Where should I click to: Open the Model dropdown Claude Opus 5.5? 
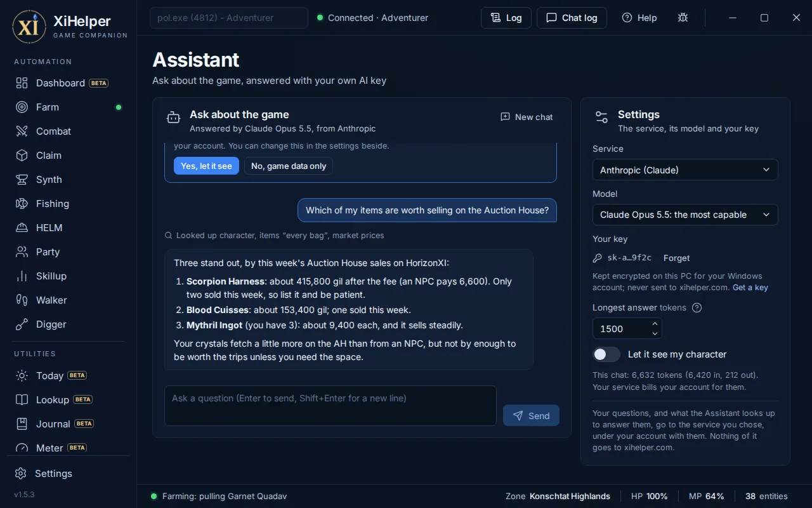tap(685, 215)
